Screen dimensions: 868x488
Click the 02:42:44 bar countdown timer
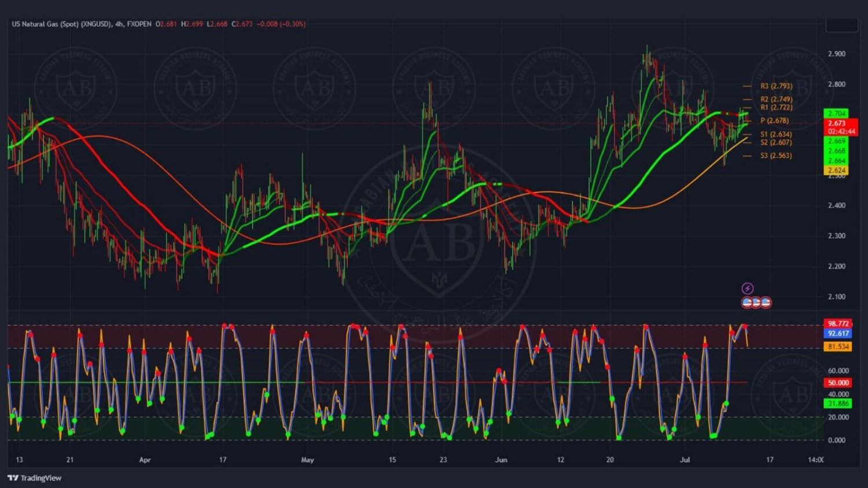(840, 132)
